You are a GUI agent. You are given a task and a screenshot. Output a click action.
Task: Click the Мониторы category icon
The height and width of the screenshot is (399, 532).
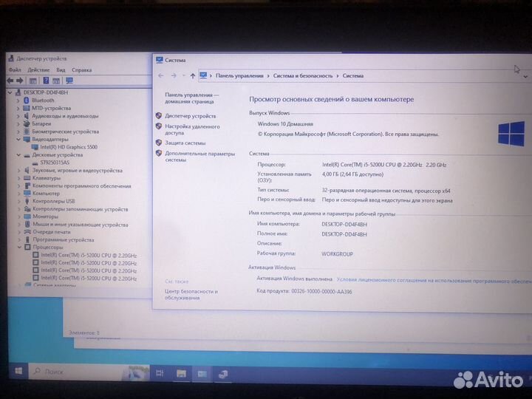[x=27, y=216]
